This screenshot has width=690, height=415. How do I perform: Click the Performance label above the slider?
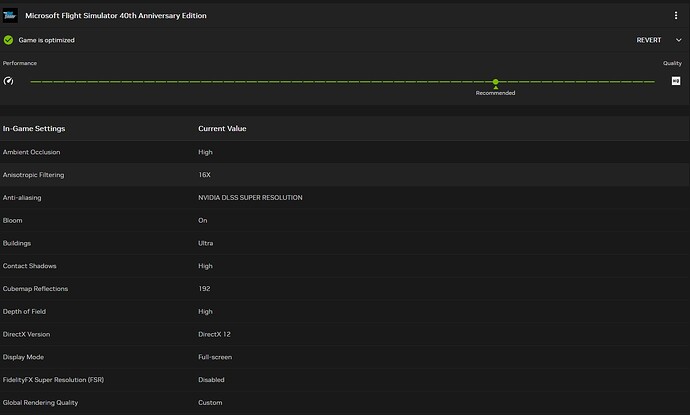(20, 63)
